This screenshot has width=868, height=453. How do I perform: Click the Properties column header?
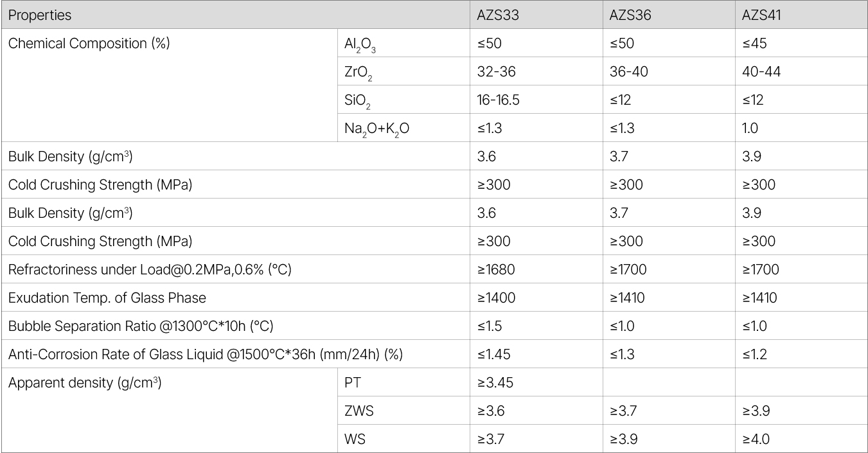point(40,15)
